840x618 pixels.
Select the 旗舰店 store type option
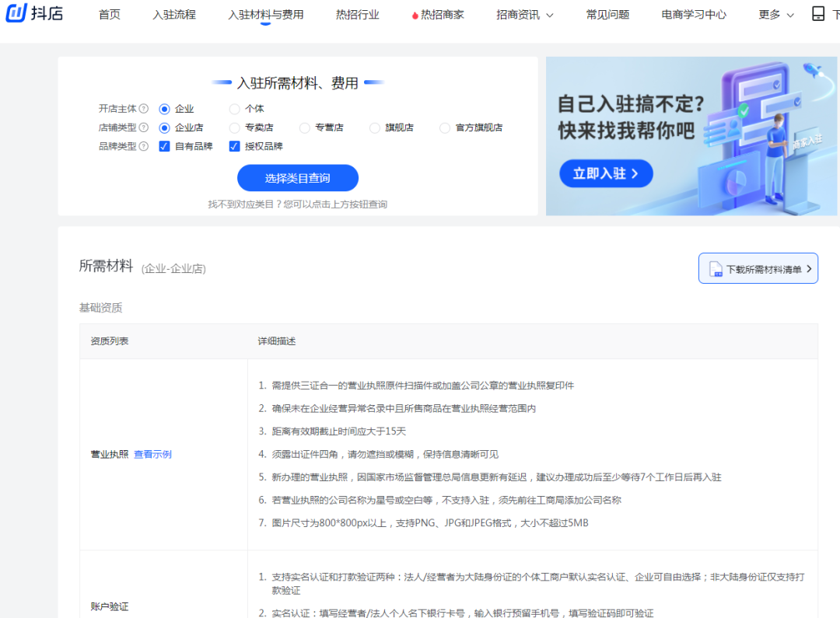[x=375, y=127]
